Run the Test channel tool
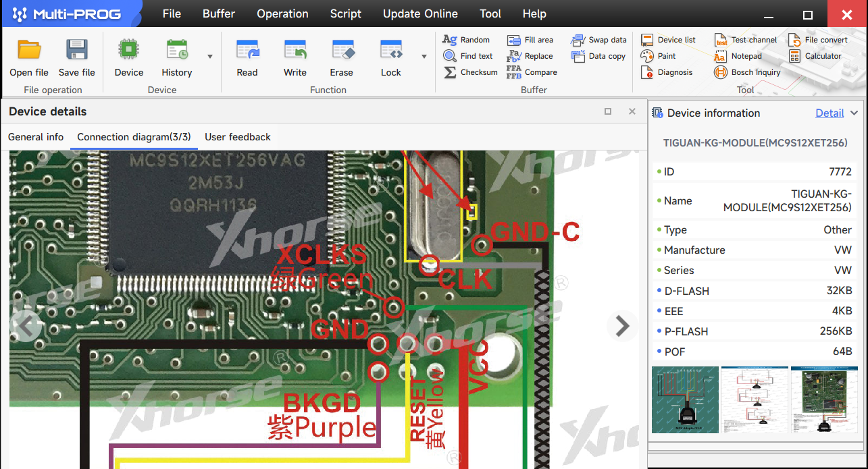Screen dimensions: 868x469 (746, 40)
